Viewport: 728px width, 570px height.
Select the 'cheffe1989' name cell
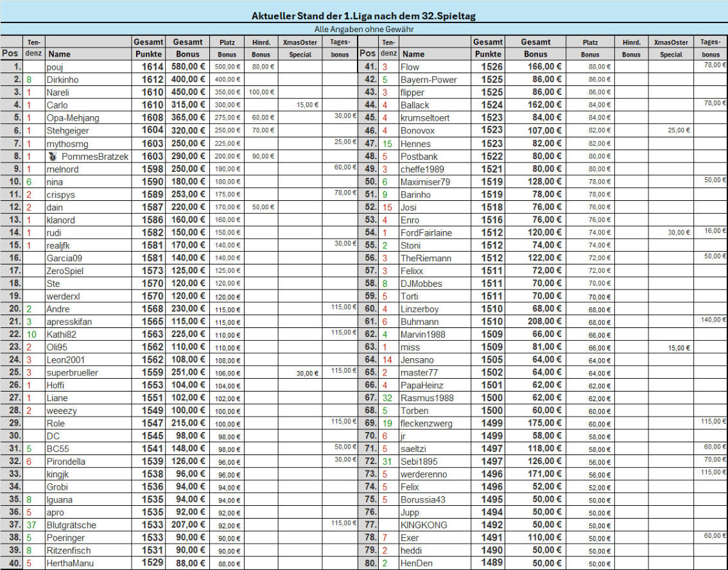pos(435,169)
